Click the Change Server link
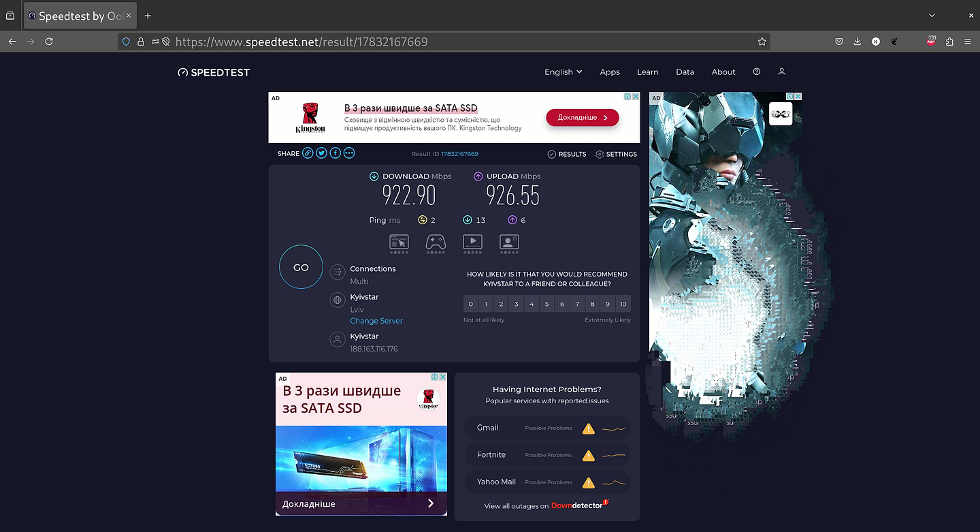This screenshot has width=980, height=532. pos(376,321)
